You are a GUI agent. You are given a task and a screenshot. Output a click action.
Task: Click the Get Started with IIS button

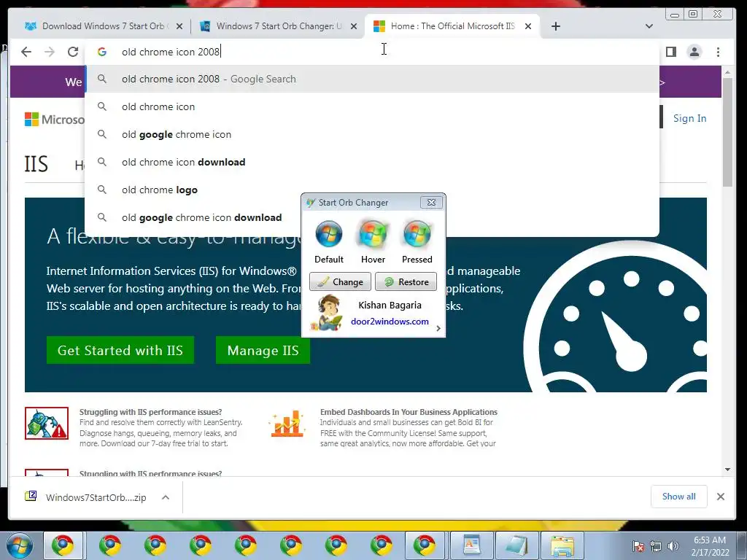tap(120, 350)
